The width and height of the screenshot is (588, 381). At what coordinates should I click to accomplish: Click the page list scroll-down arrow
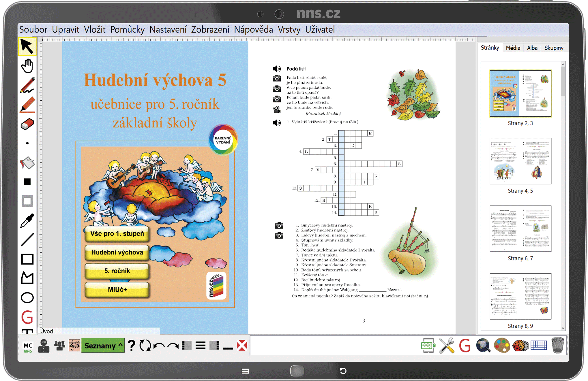pyautogui.click(x=563, y=328)
